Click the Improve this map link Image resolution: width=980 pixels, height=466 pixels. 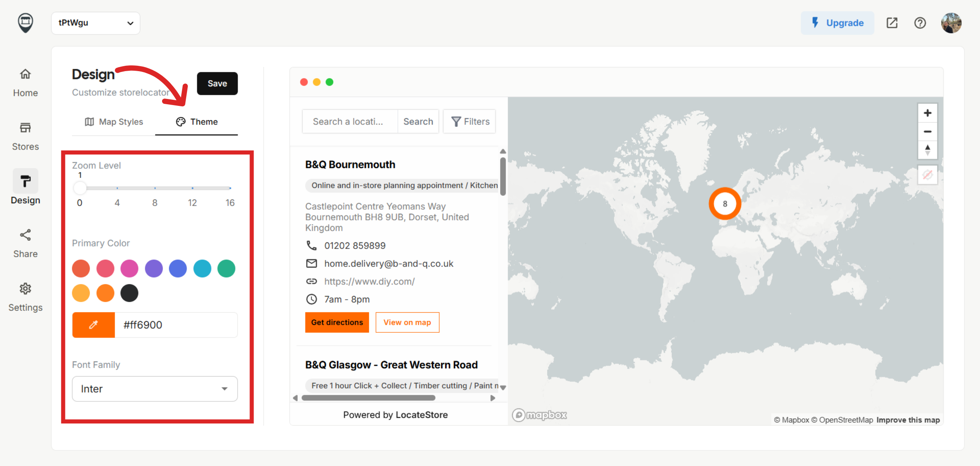coord(908,420)
